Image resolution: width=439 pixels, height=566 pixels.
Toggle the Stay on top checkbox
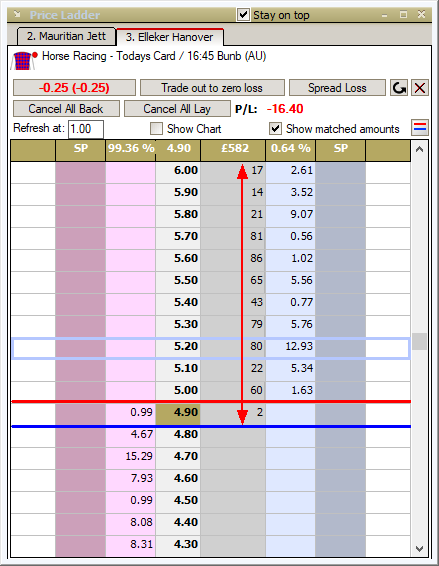point(243,15)
